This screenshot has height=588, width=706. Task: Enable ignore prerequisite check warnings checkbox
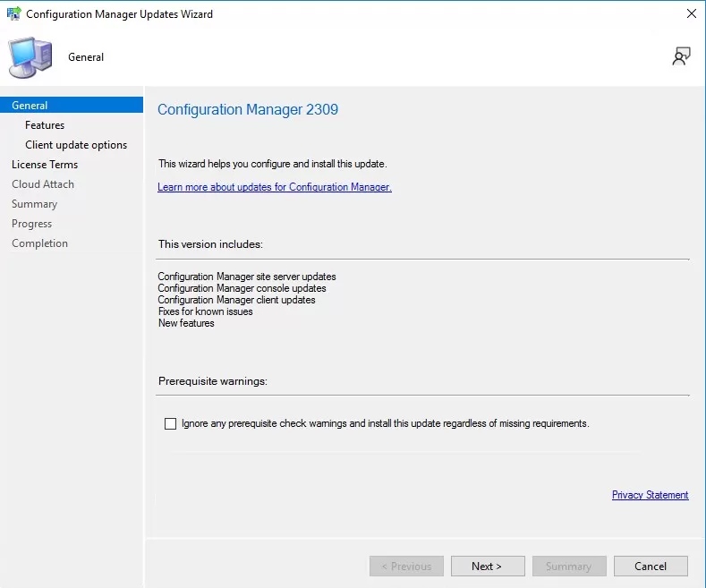click(170, 423)
